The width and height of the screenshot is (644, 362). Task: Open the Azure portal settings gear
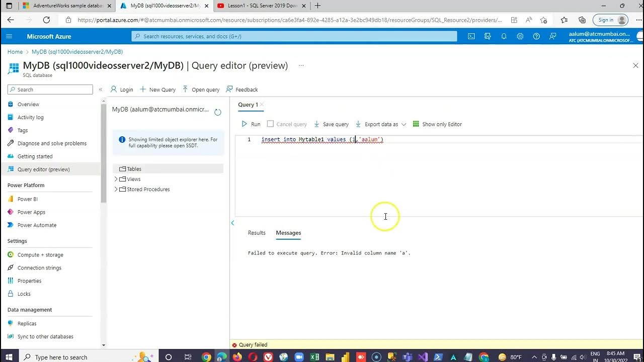point(520,36)
